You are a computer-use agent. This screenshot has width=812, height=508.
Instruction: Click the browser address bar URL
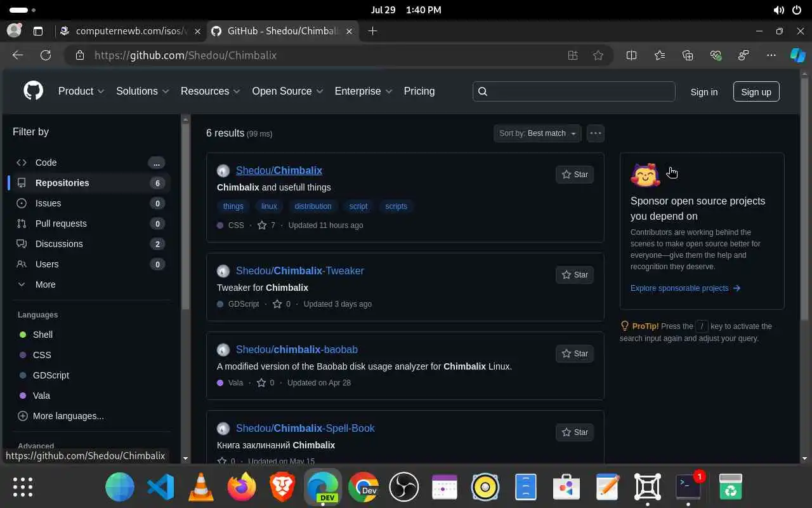[x=185, y=55]
